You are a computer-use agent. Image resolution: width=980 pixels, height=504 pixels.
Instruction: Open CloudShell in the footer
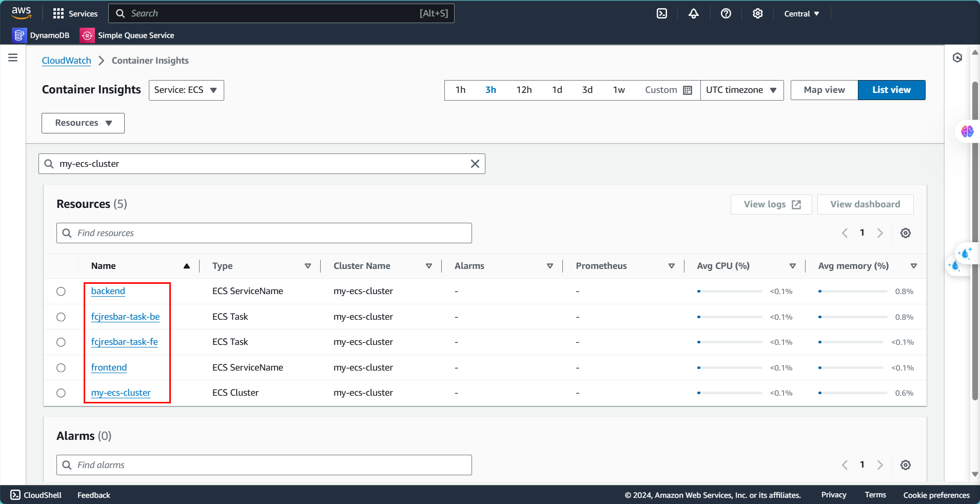(x=36, y=495)
